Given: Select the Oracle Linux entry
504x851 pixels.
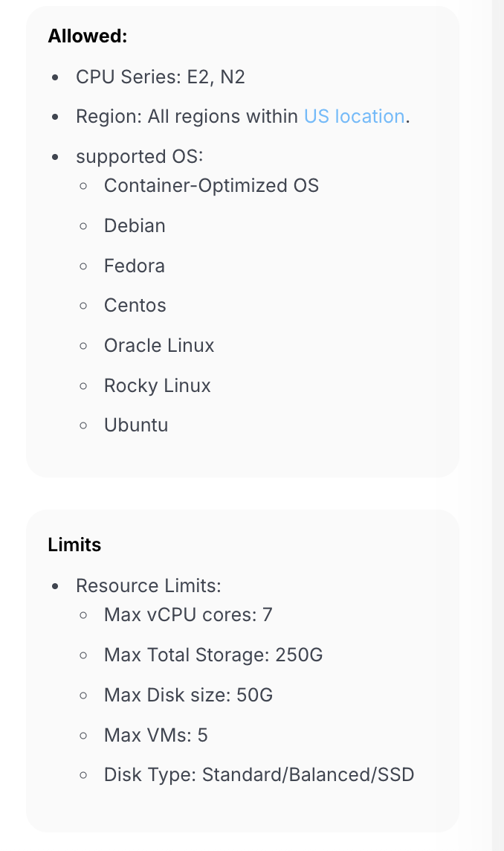Looking at the screenshot, I should [159, 345].
